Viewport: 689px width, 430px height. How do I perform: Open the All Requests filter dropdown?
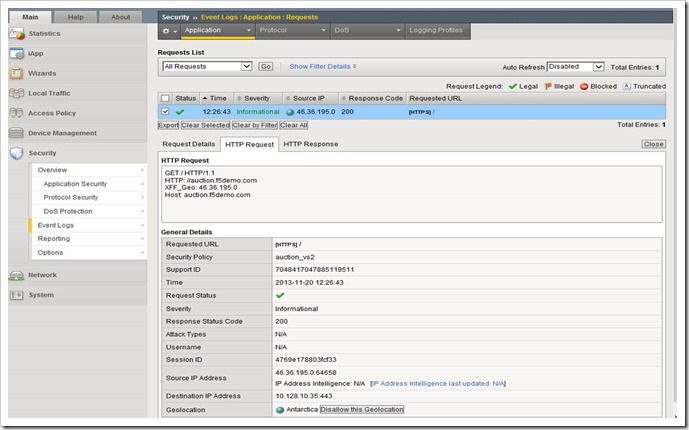[207, 66]
